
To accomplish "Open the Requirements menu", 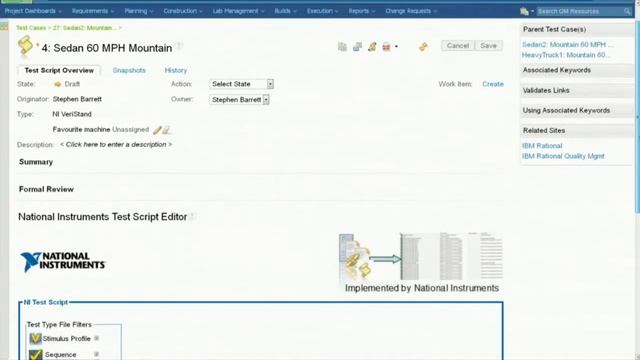I will coord(93,11).
